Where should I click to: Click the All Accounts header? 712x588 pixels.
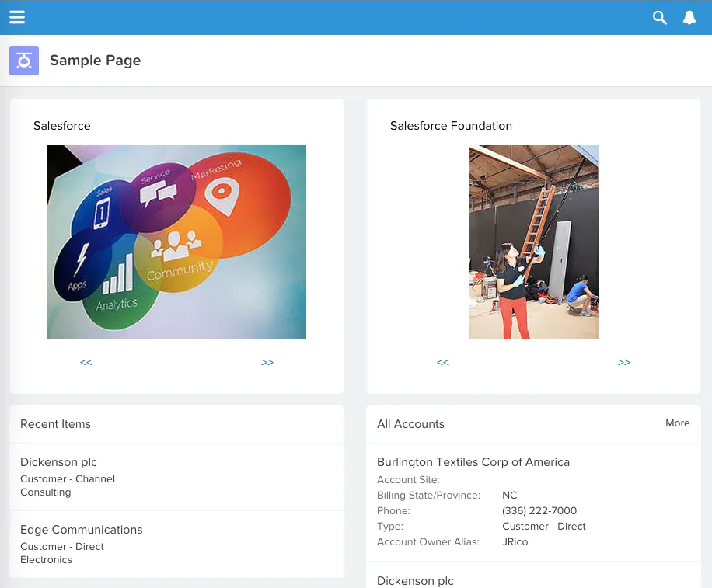click(x=410, y=424)
